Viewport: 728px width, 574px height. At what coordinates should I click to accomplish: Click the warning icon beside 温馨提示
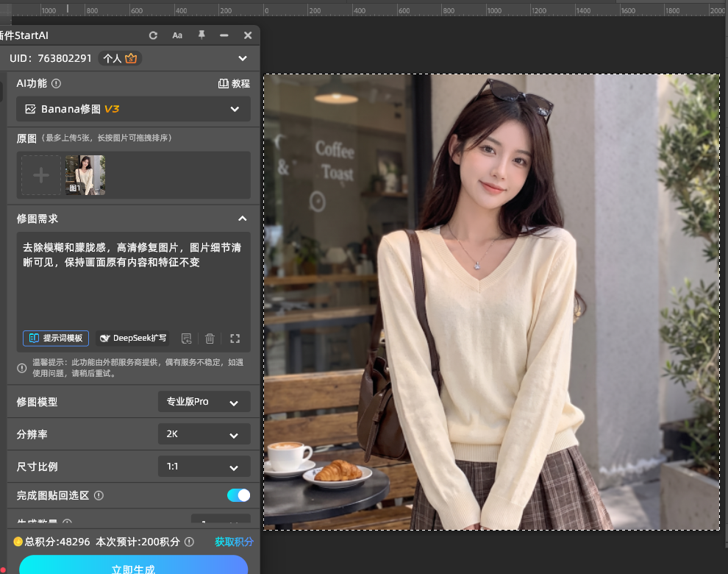[x=22, y=368]
